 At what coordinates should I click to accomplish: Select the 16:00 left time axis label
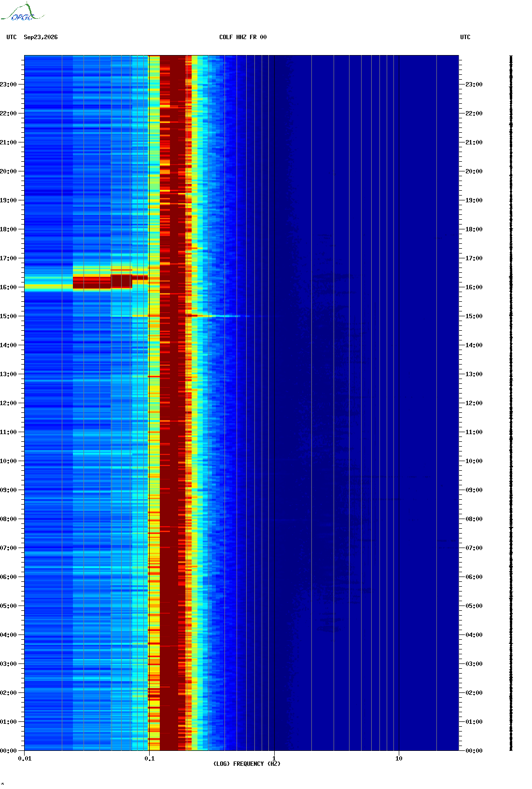click(8, 287)
